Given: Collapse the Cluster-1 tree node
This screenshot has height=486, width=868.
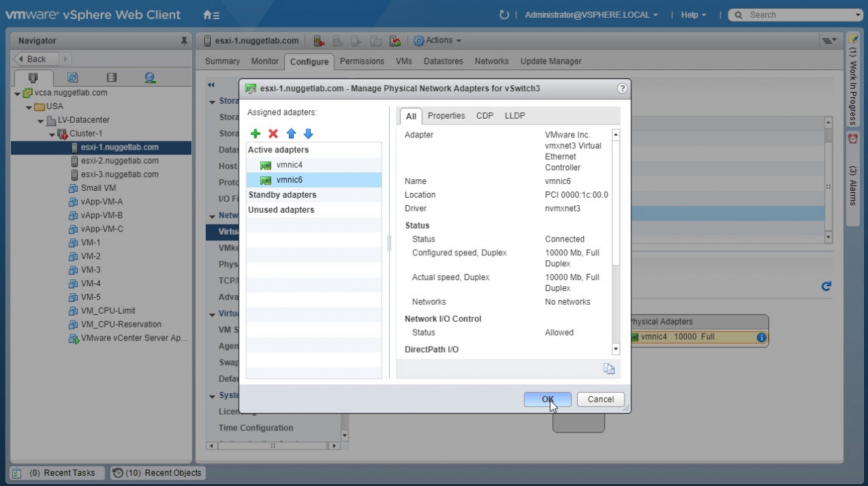Looking at the screenshot, I should coord(52,134).
